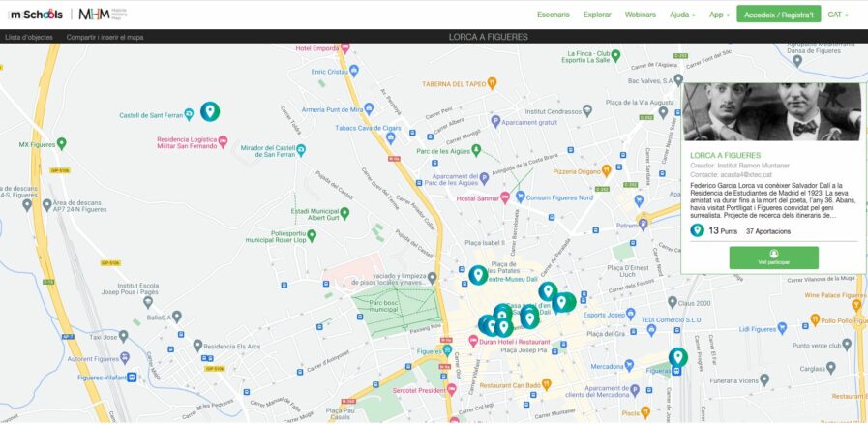Open Llista d'objectes tab

(x=29, y=37)
